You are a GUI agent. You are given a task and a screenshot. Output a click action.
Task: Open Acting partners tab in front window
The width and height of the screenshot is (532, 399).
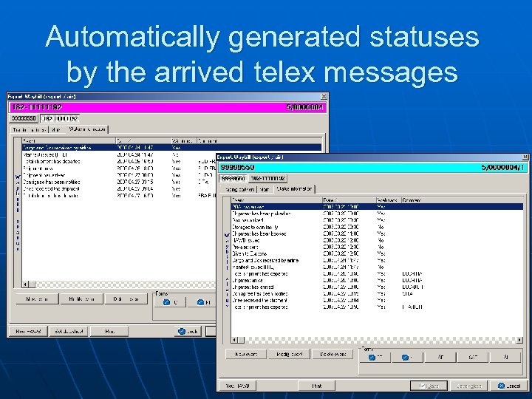click(x=239, y=189)
